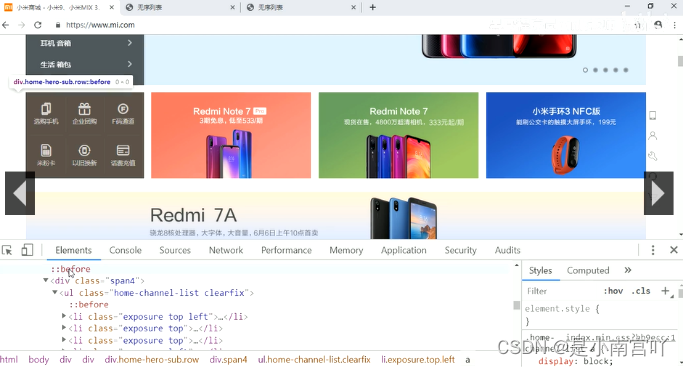Click the address bar URL www.mi.com

[x=100, y=25]
